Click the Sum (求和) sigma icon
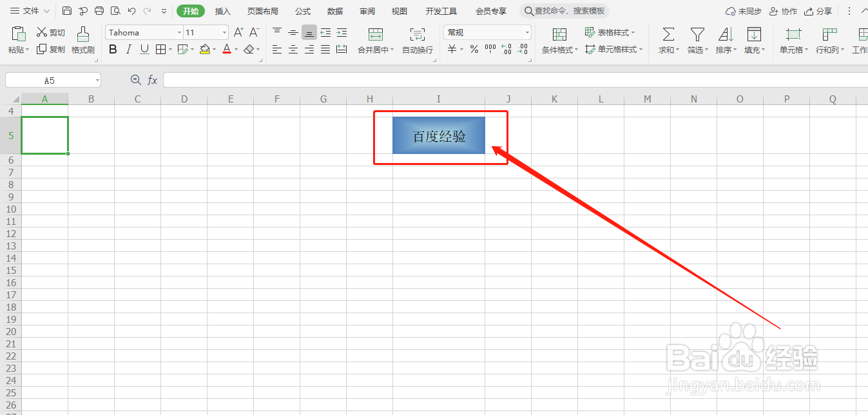 click(669, 35)
